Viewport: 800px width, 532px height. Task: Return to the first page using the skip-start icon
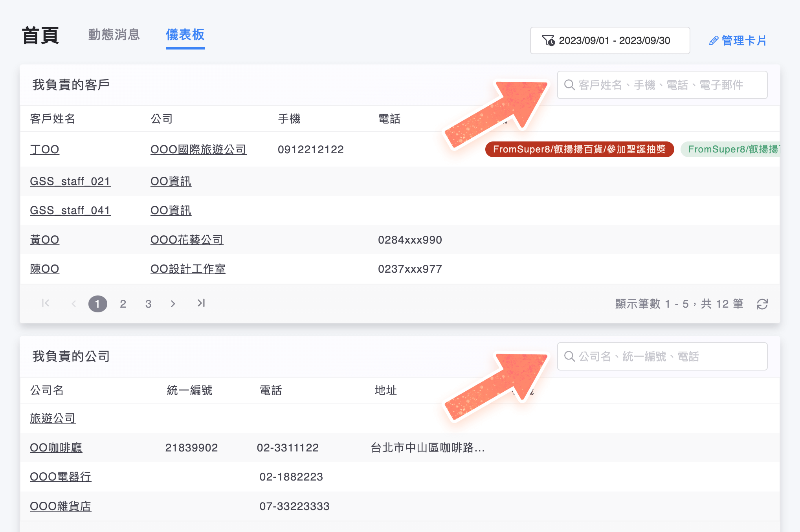click(x=46, y=303)
